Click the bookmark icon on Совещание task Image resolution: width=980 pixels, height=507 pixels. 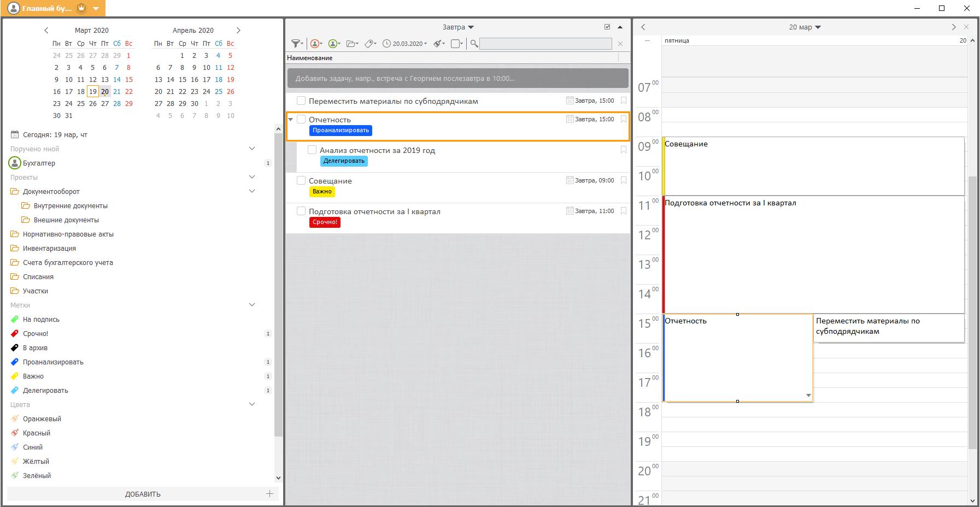click(623, 180)
